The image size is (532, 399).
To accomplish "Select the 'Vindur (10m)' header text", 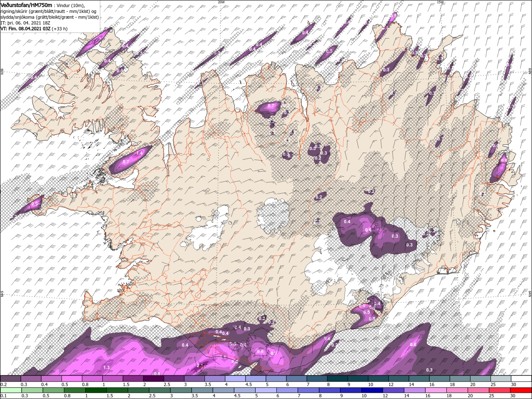I will pyautogui.click(x=71, y=5).
